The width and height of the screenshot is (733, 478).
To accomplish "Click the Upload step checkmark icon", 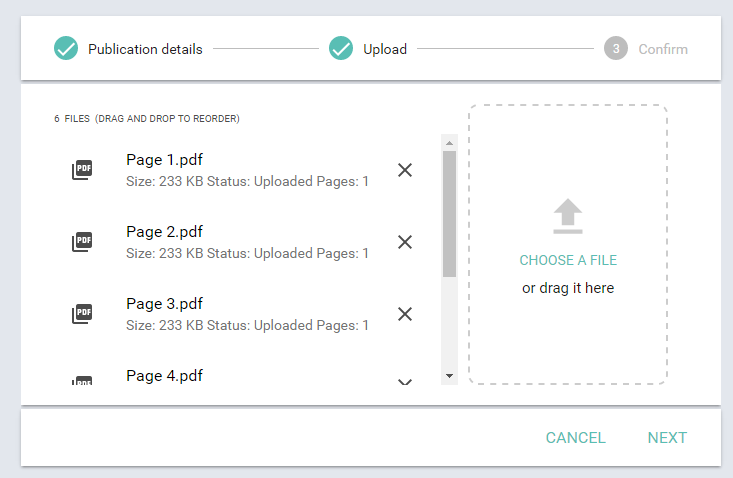I will pos(341,48).
